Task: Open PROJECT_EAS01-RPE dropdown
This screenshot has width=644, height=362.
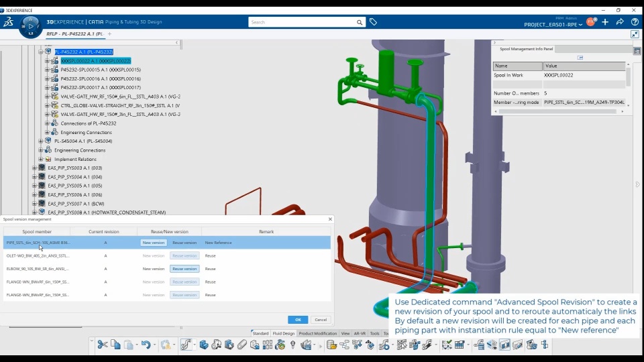Action: pos(553,25)
